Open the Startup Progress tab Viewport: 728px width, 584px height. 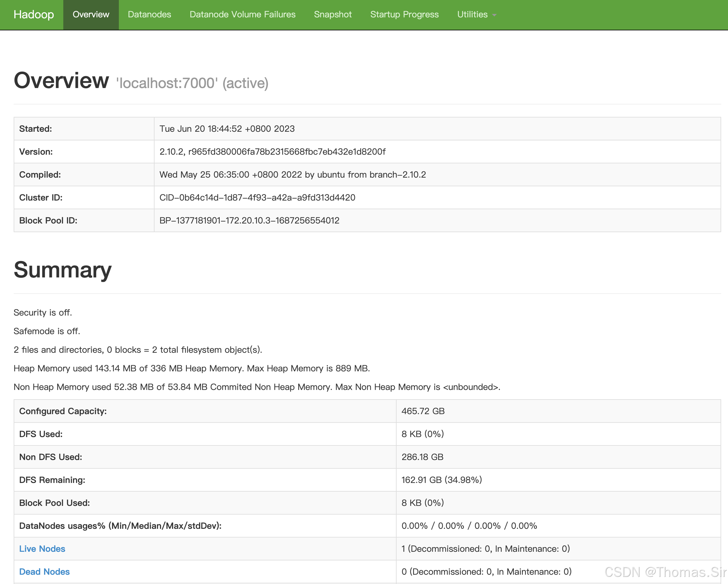tap(404, 15)
